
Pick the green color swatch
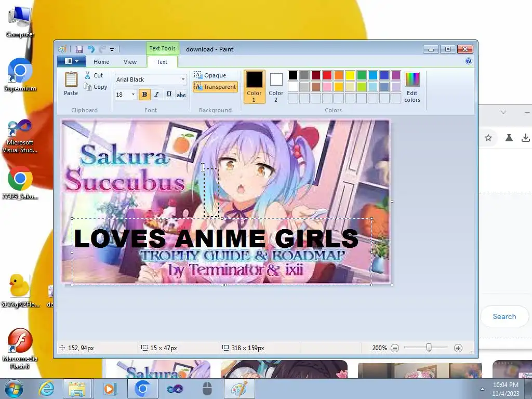362,75
